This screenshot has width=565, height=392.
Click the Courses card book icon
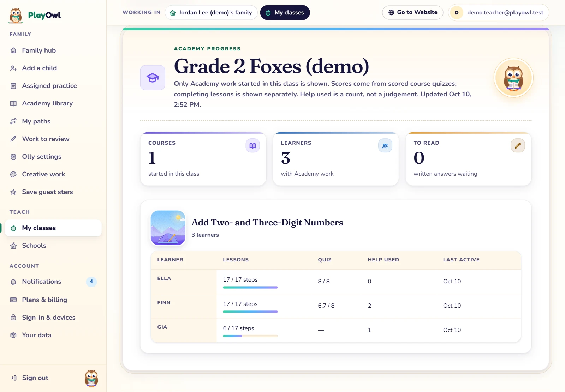252,146
